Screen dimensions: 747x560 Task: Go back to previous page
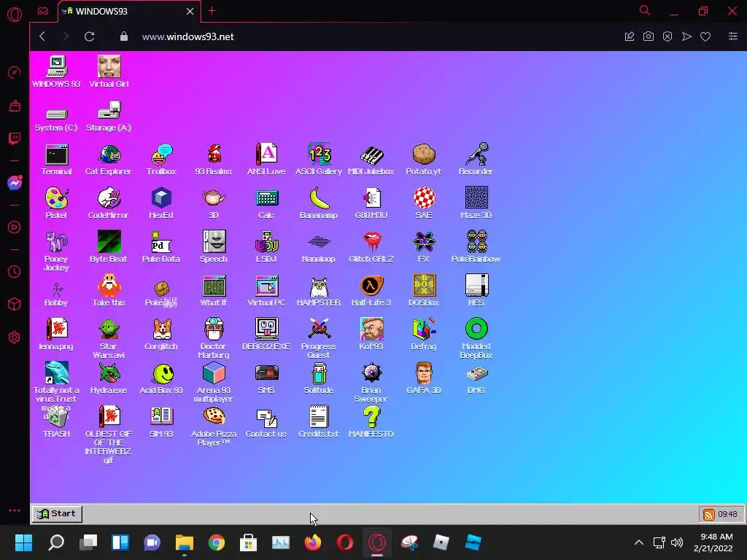[x=42, y=36]
